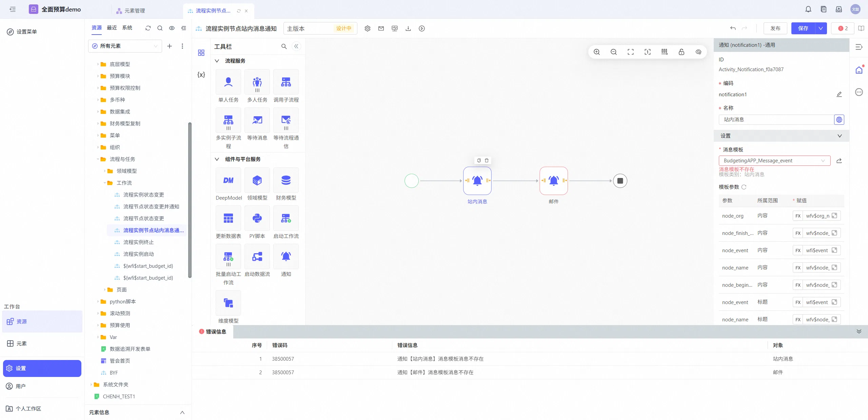This screenshot has height=420, width=868.
Task: Collapse the error info panel
Action: pos(859,332)
